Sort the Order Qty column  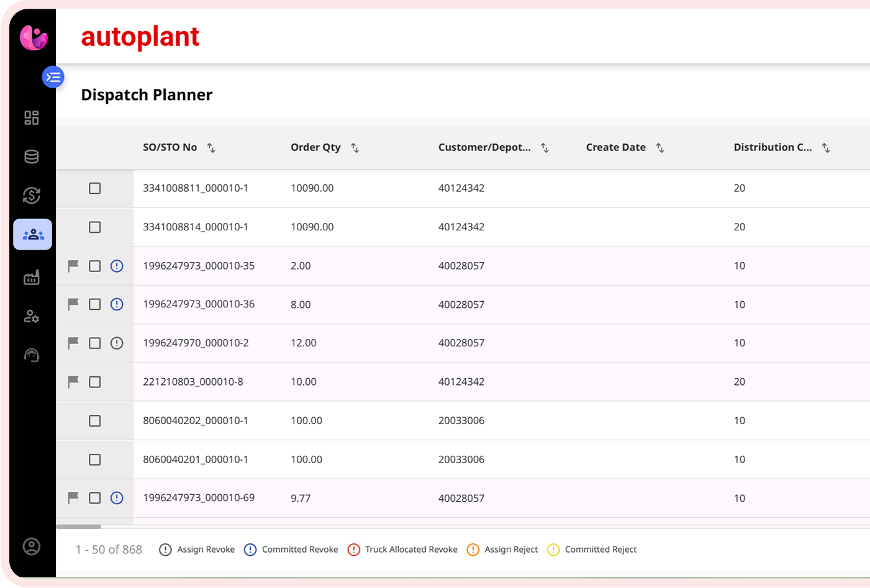(355, 148)
